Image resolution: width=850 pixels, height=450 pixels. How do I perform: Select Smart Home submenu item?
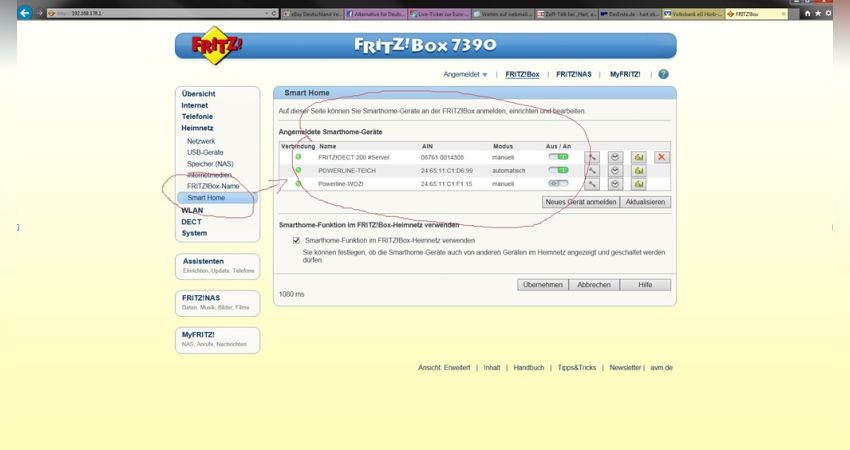pos(216,198)
